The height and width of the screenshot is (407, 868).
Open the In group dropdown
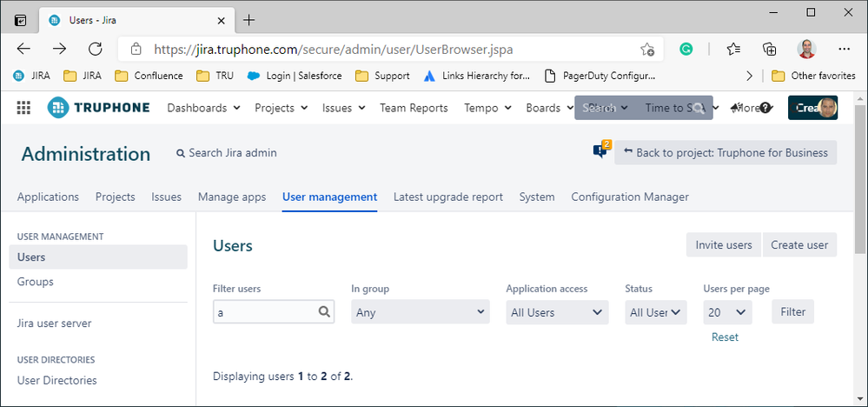pyautogui.click(x=421, y=312)
